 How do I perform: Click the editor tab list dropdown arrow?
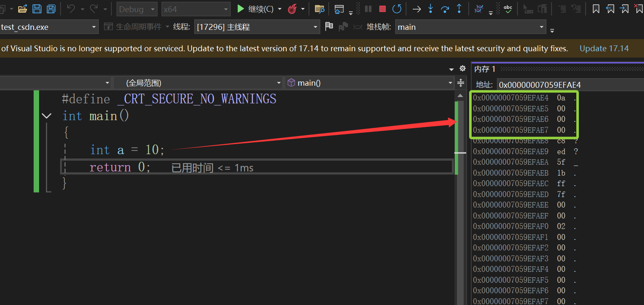tap(451, 69)
